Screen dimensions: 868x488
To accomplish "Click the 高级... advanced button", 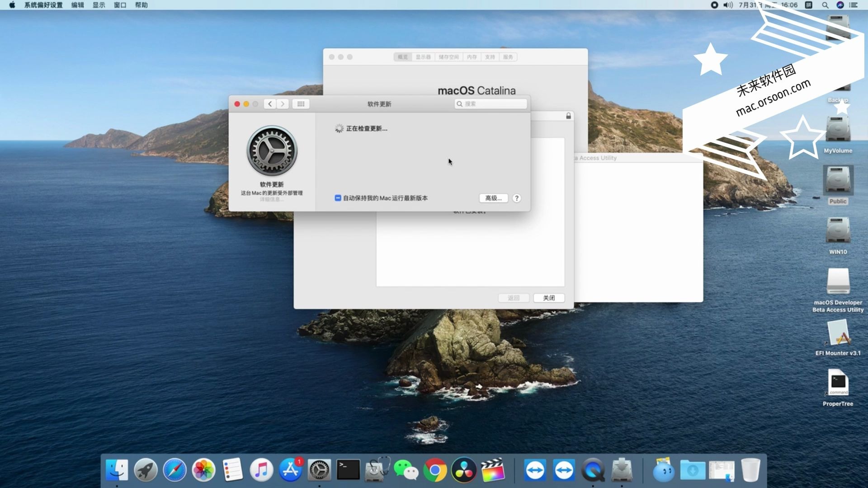I will (x=493, y=198).
